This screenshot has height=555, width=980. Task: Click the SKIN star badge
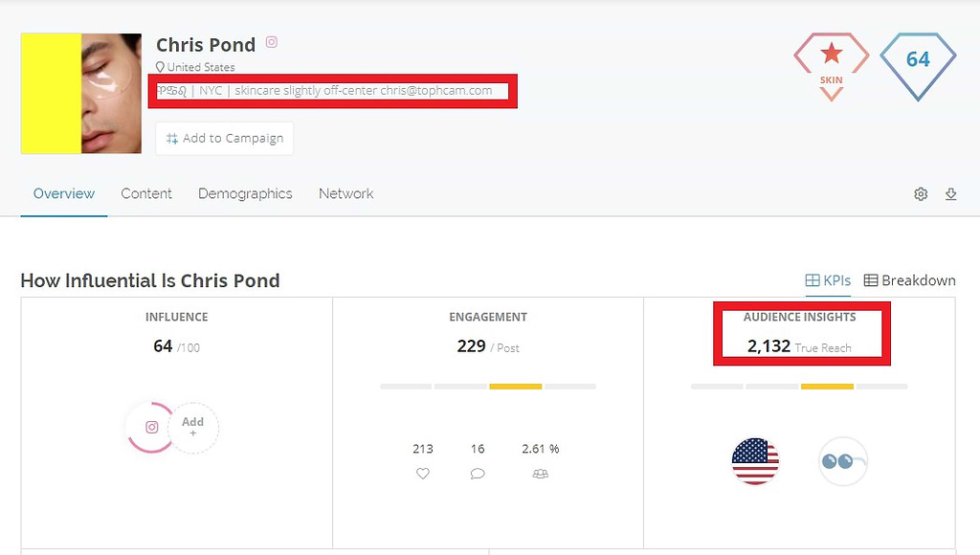tap(832, 66)
